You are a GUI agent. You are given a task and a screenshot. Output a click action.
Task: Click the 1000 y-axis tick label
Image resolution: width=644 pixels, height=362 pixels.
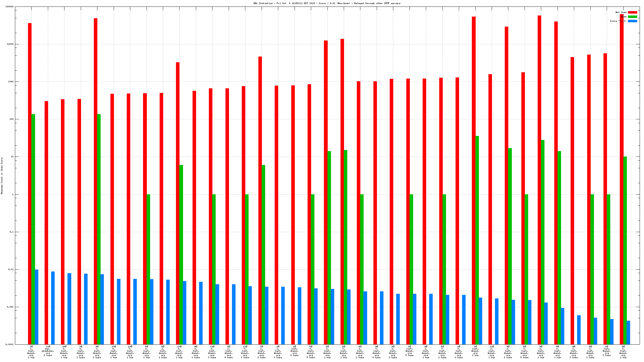point(11,82)
